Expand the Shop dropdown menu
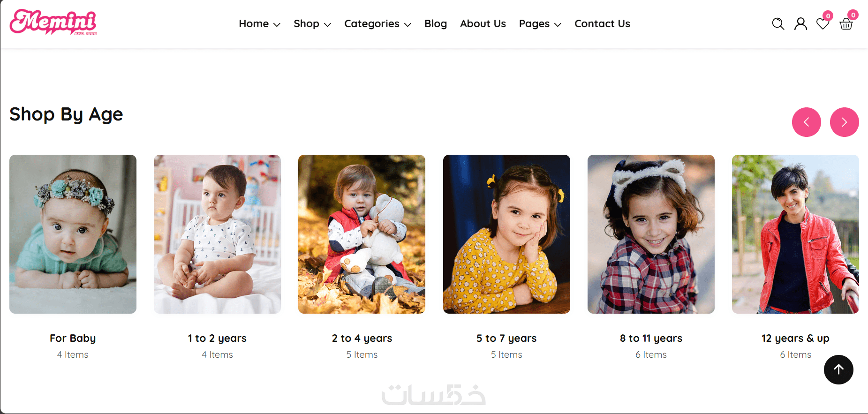 pos(312,24)
